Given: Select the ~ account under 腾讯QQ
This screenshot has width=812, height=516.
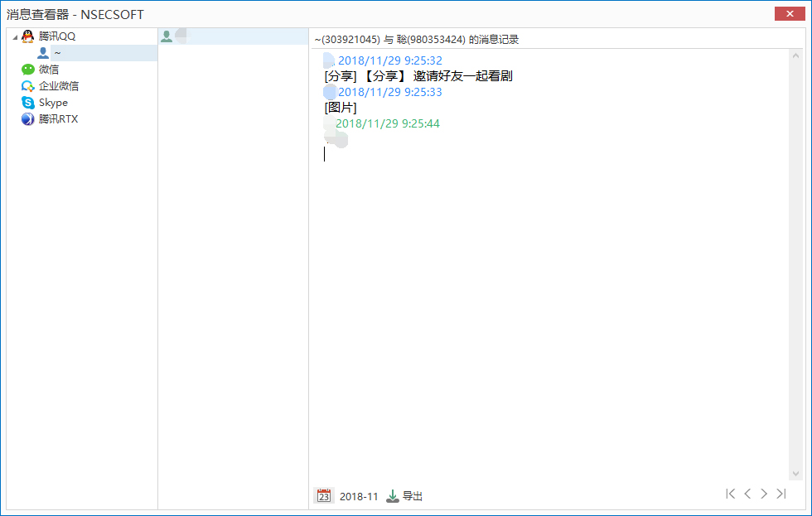Looking at the screenshot, I should [x=57, y=53].
